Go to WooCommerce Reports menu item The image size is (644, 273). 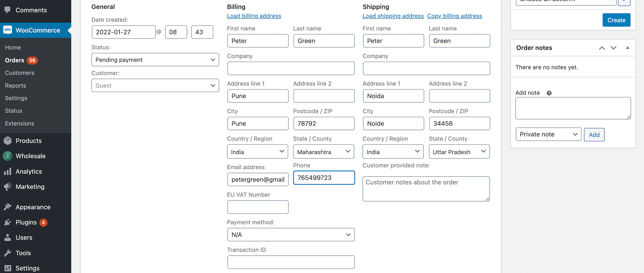pos(15,85)
